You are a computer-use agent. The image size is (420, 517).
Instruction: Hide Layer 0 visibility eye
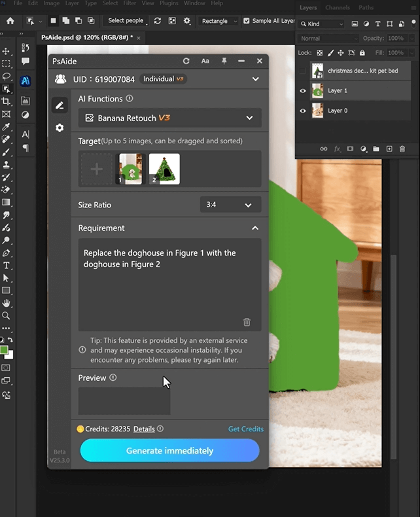click(303, 111)
